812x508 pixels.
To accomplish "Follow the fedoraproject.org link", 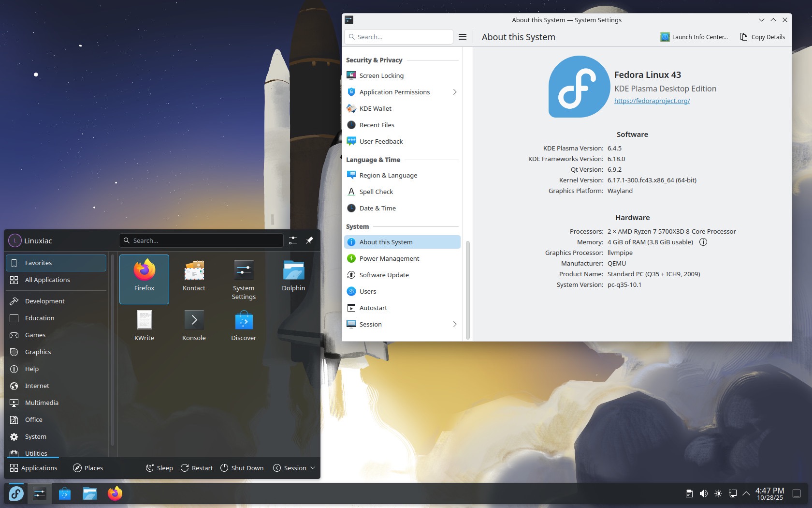I will (652, 101).
